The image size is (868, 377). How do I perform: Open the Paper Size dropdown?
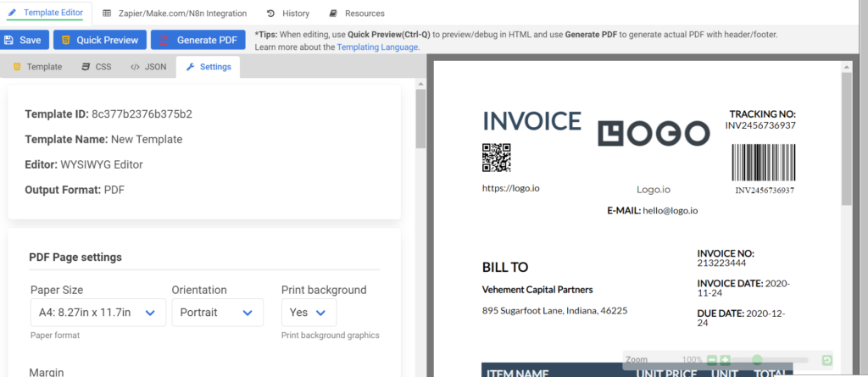98,313
